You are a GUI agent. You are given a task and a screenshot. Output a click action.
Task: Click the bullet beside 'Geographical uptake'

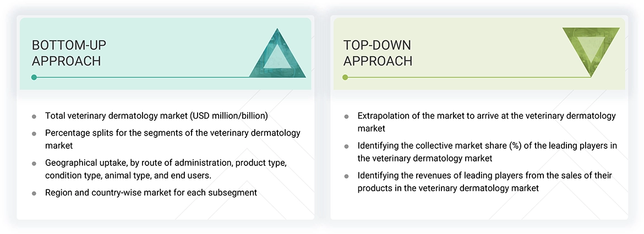click(x=34, y=164)
